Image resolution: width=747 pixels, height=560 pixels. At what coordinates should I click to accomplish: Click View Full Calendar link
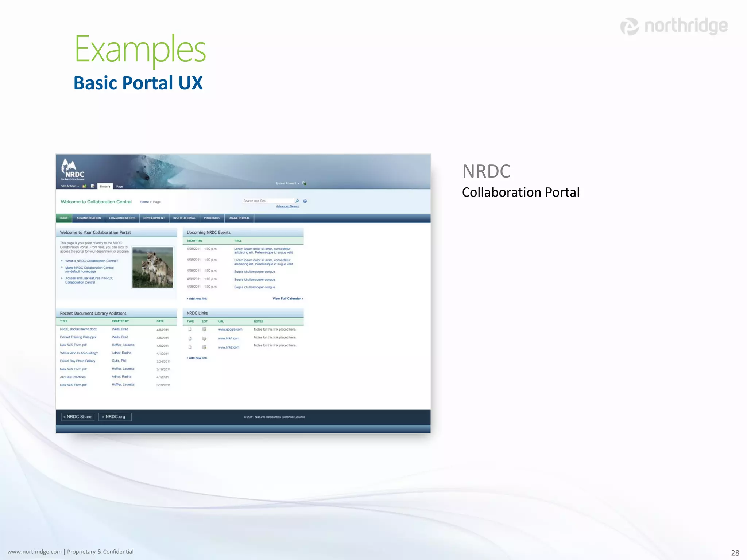pos(288,298)
